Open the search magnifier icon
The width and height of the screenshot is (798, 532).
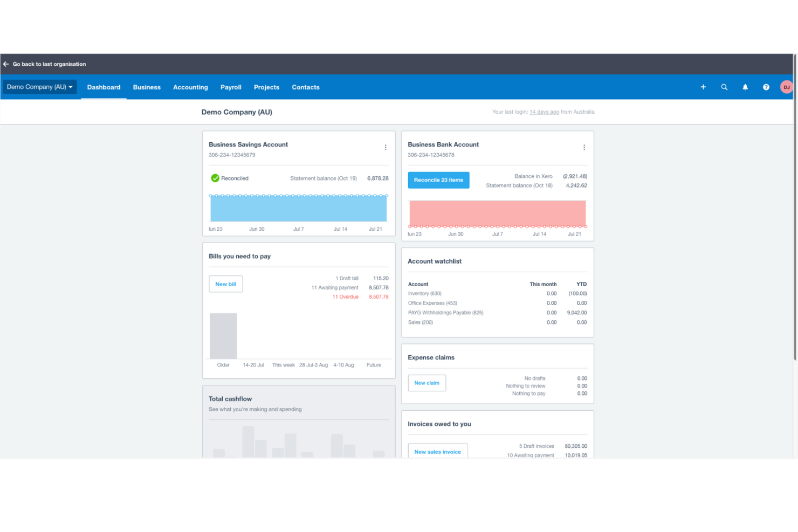[x=724, y=87]
